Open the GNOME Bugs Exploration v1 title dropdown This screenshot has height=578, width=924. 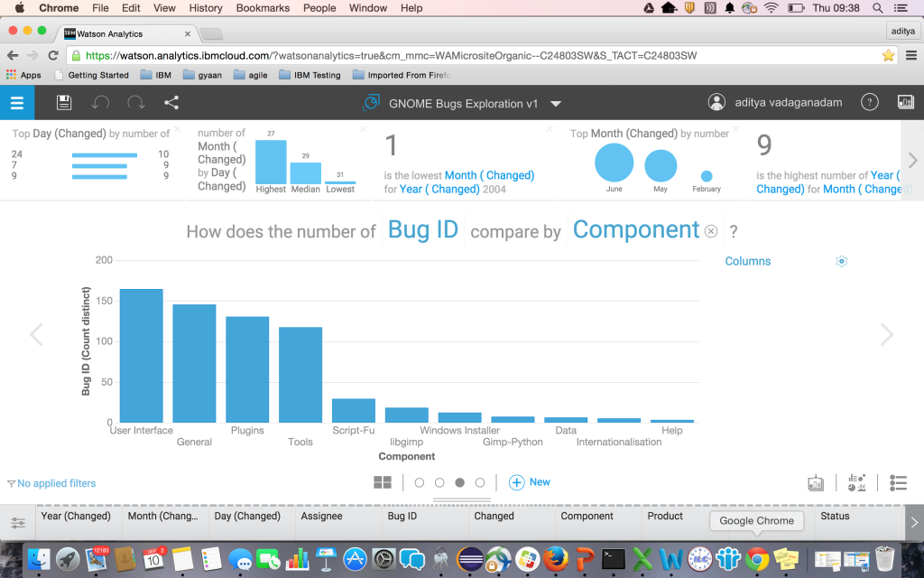(x=557, y=103)
